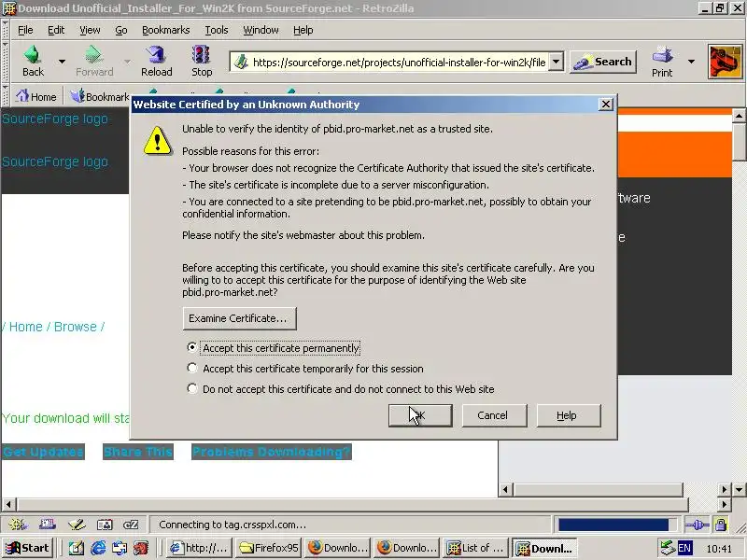
Task: Confirm the dialog with OK
Action: [420, 415]
